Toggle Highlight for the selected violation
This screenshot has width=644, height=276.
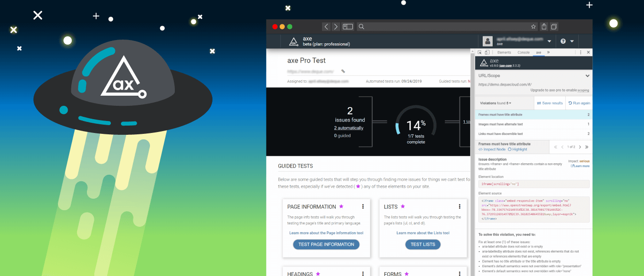point(517,149)
